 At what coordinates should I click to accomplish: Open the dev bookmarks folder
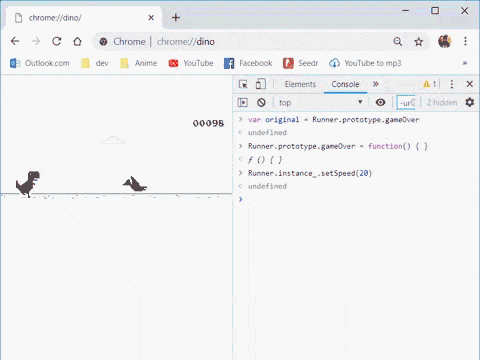pyautogui.click(x=95, y=63)
